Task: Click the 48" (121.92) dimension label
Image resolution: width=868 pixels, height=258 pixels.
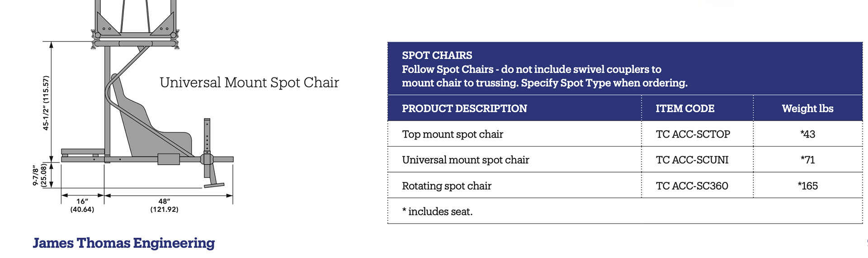Action: click(165, 205)
